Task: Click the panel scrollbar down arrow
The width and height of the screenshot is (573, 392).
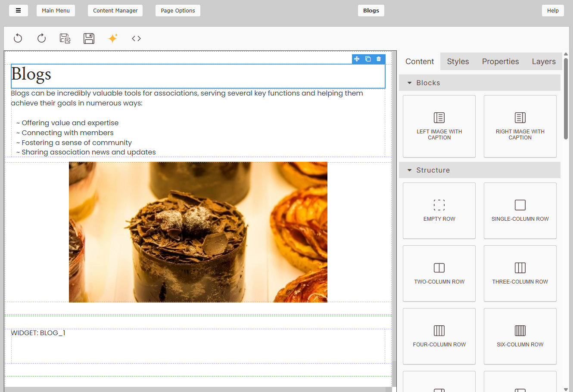Action: tap(566, 389)
